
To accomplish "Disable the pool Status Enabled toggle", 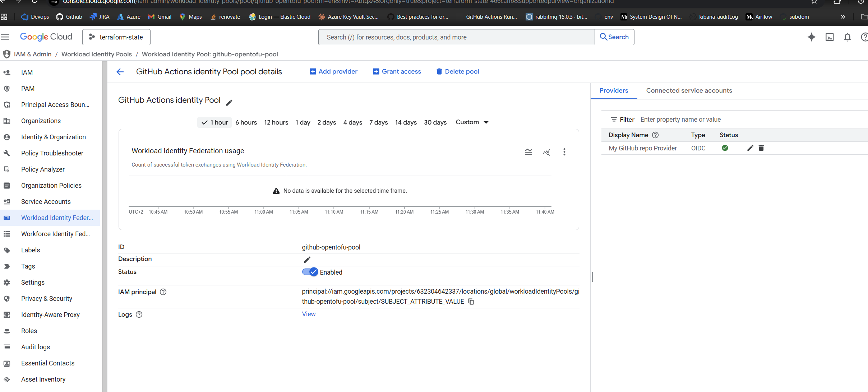I will click(310, 272).
